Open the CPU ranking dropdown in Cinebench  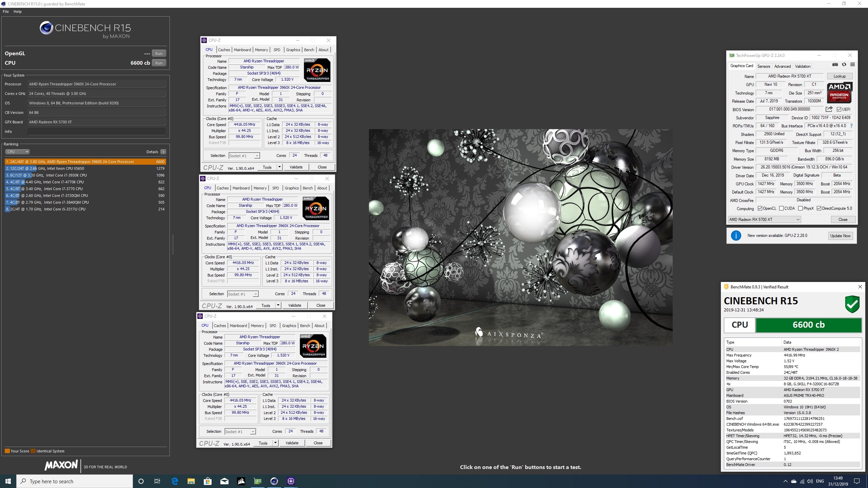pyautogui.click(x=17, y=151)
